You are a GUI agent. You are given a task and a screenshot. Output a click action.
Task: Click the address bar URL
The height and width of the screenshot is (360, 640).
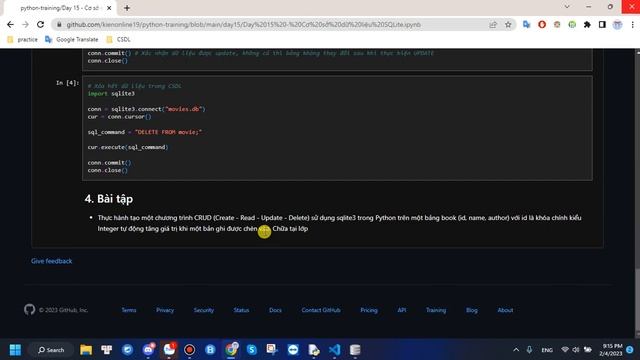[x=243, y=24]
